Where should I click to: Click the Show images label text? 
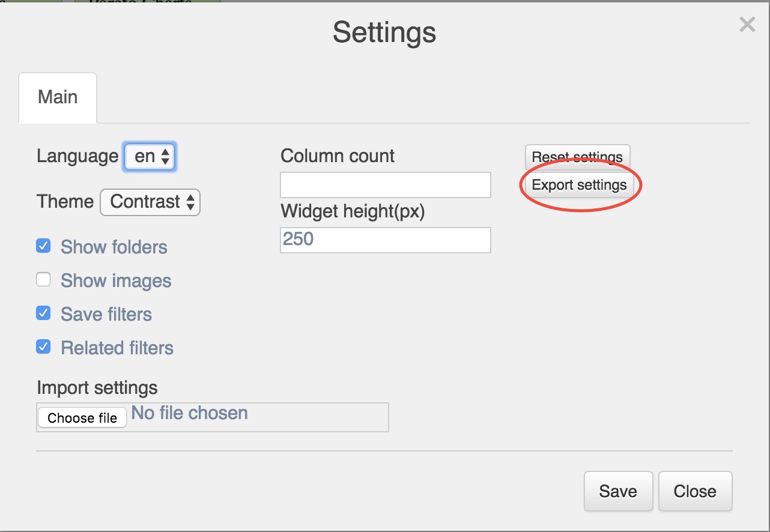(116, 281)
